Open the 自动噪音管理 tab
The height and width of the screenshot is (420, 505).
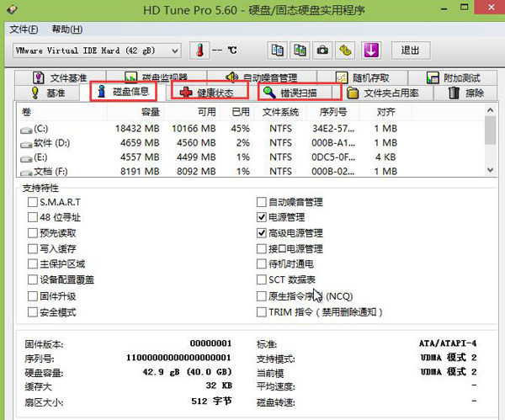tap(262, 77)
